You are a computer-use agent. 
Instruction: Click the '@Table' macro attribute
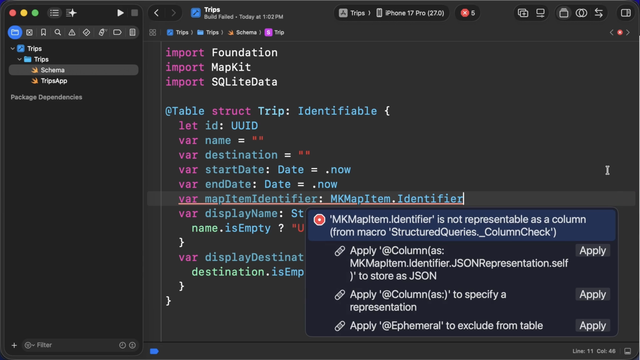pos(184,111)
